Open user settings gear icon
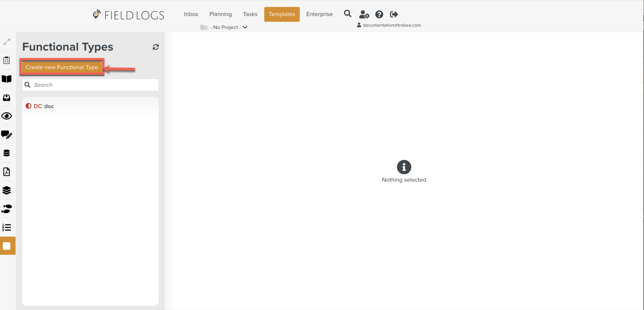 [x=364, y=14]
